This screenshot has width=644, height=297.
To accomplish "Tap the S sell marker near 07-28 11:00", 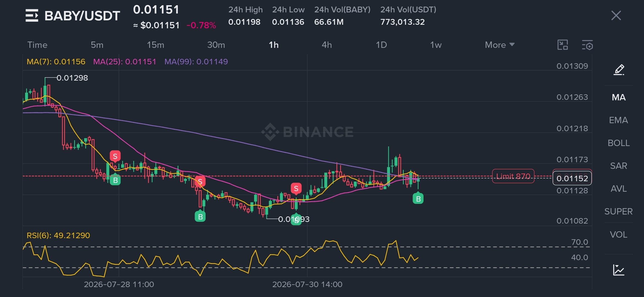I will click(115, 156).
